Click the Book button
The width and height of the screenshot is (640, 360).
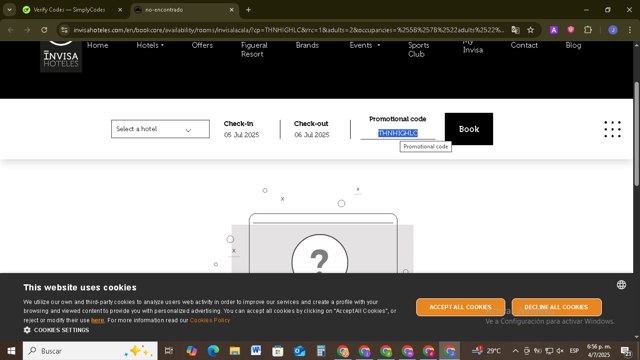pos(469,129)
